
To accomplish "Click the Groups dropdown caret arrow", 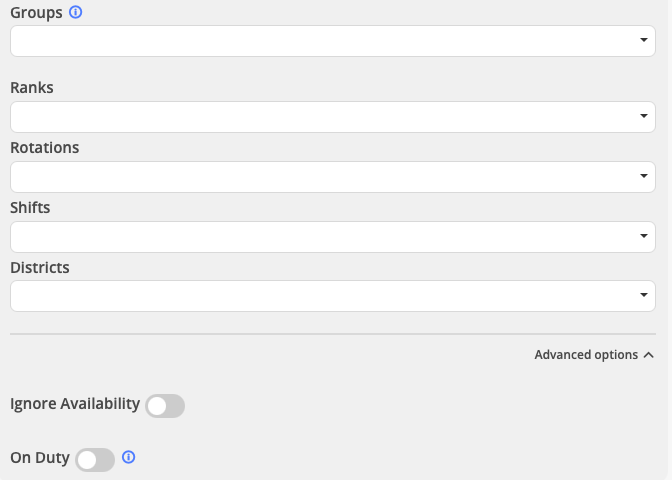I will point(644,41).
